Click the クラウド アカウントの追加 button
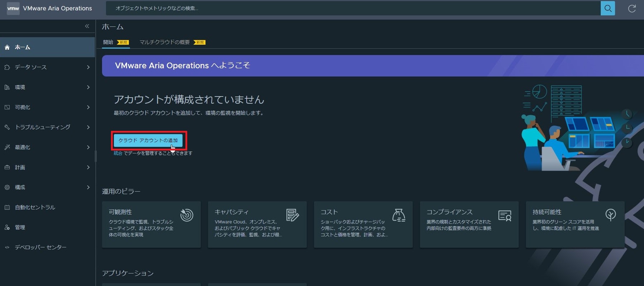 click(x=148, y=140)
